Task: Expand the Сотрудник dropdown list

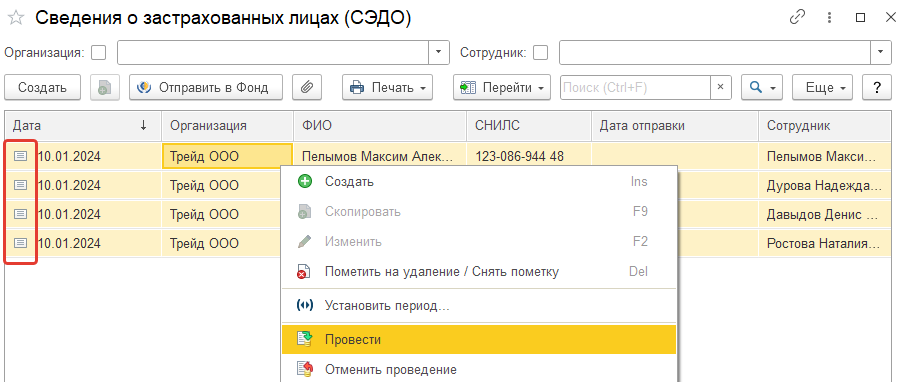Action: tap(881, 53)
